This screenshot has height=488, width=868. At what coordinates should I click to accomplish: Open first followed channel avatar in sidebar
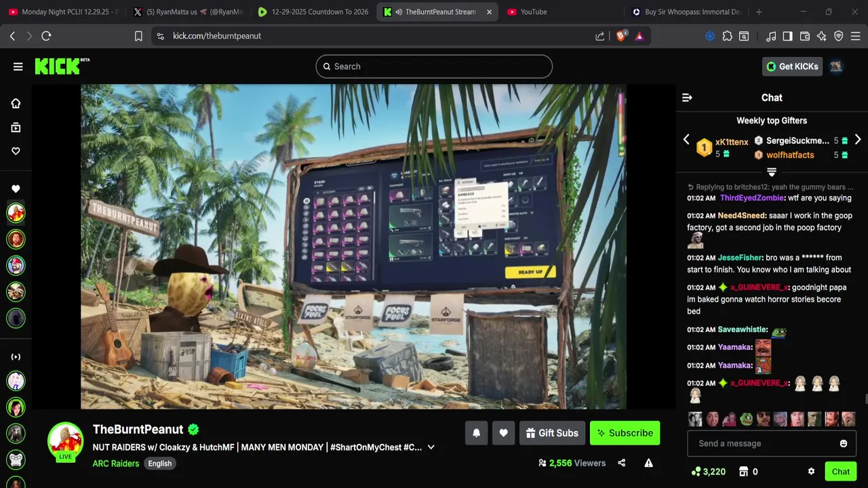click(x=16, y=213)
